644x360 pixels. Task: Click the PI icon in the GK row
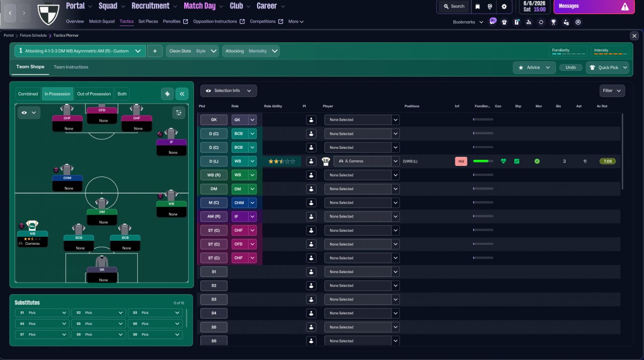tap(311, 120)
